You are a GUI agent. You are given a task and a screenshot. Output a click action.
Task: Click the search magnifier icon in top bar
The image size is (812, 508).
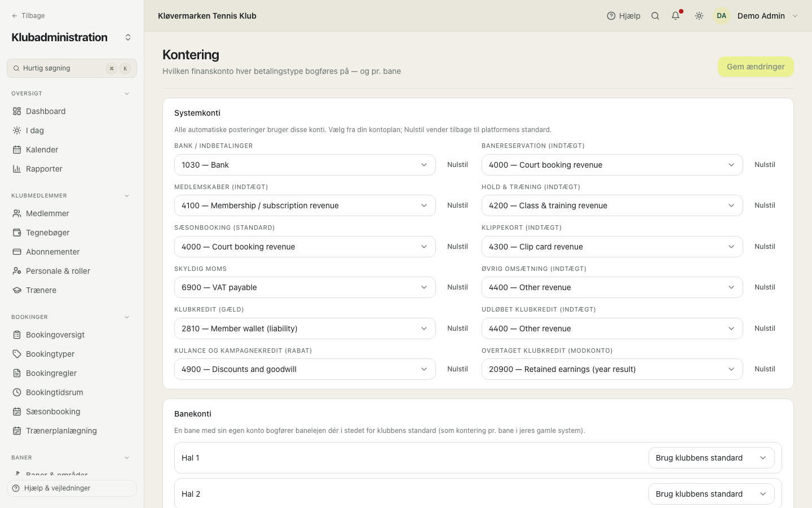click(x=655, y=16)
